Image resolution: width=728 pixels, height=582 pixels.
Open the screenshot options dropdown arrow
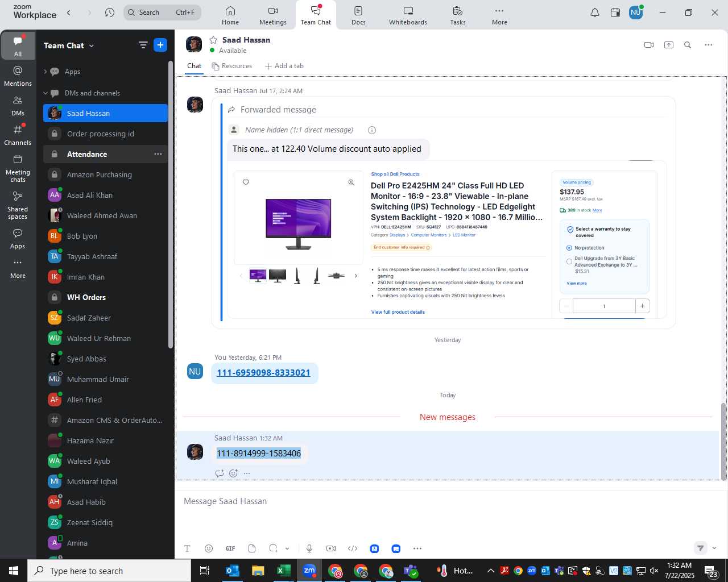(287, 548)
